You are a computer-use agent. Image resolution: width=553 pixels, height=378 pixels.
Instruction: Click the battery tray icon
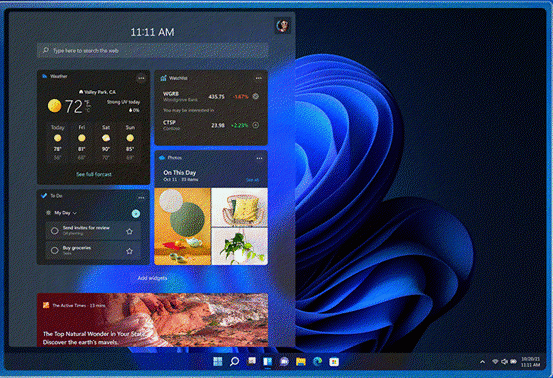[514, 362]
